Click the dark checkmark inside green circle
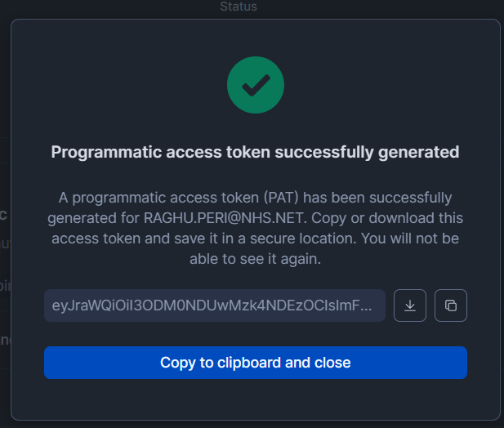Screen dimensions: 504x428 pos(255,86)
